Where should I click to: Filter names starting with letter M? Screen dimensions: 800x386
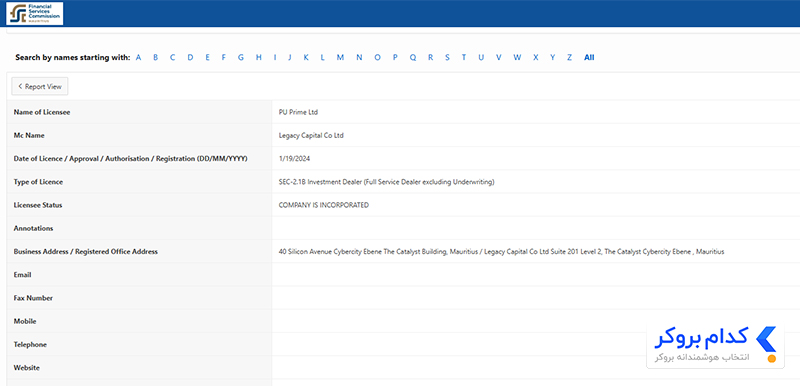tap(340, 58)
